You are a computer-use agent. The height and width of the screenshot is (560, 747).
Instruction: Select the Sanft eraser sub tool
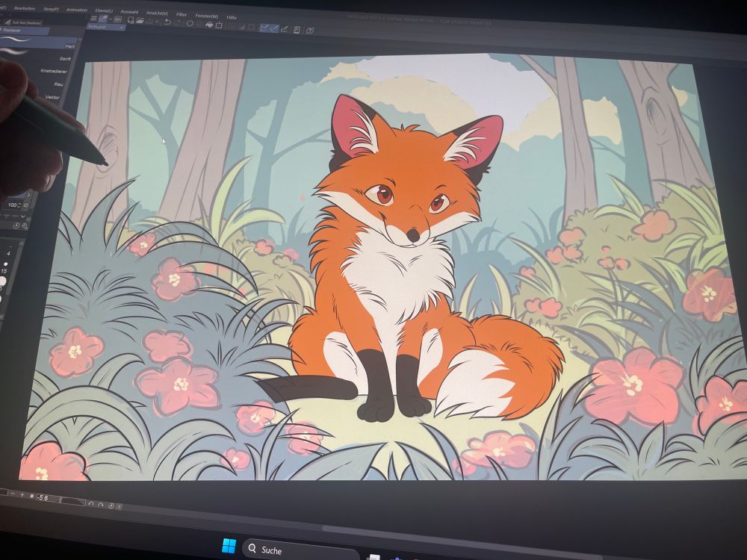point(65,58)
